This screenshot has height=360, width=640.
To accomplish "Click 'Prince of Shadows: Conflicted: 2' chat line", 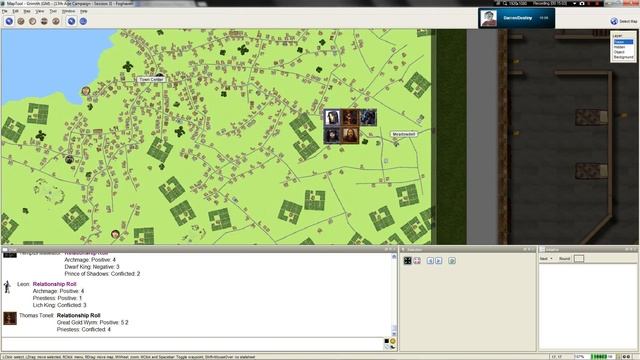I will [102, 273].
